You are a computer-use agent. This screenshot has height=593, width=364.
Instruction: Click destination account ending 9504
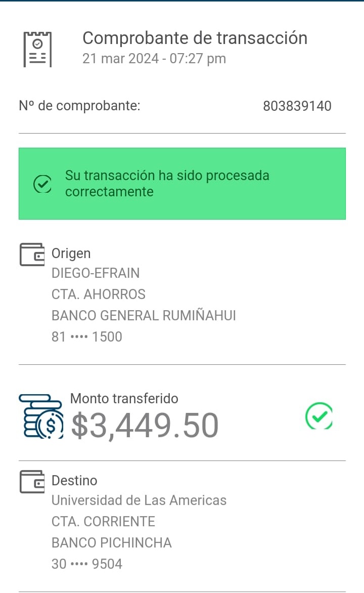coord(87,564)
